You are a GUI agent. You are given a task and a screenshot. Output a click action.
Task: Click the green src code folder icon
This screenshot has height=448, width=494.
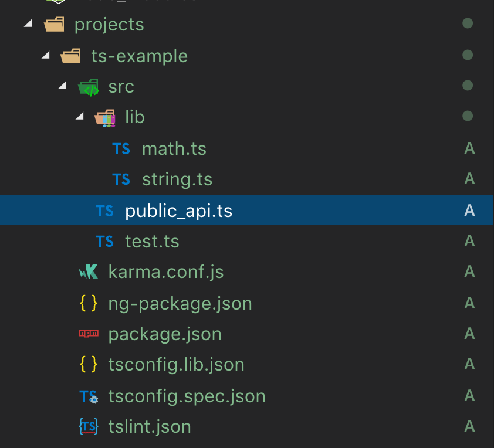click(89, 87)
